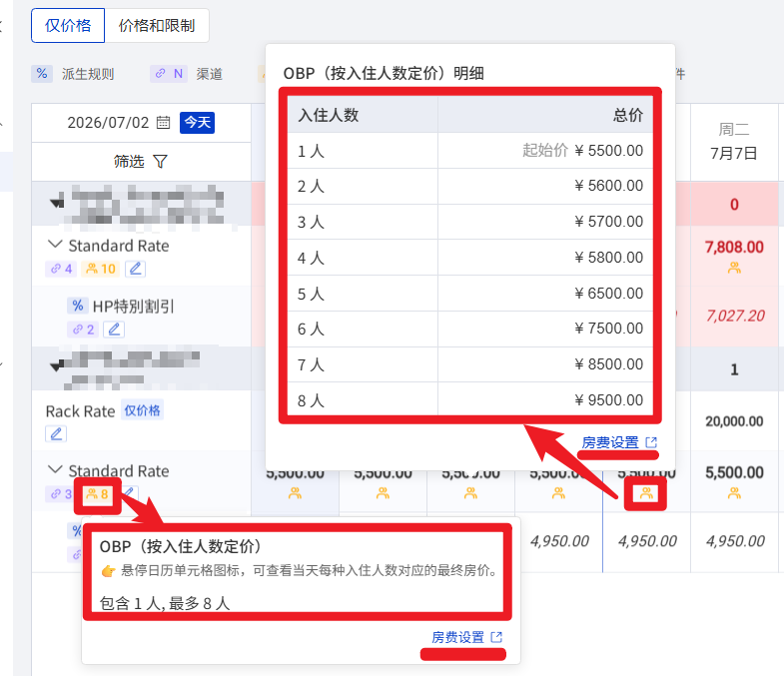Edit the HP特別割引 rate plan
The image size is (784, 676).
click(x=114, y=330)
